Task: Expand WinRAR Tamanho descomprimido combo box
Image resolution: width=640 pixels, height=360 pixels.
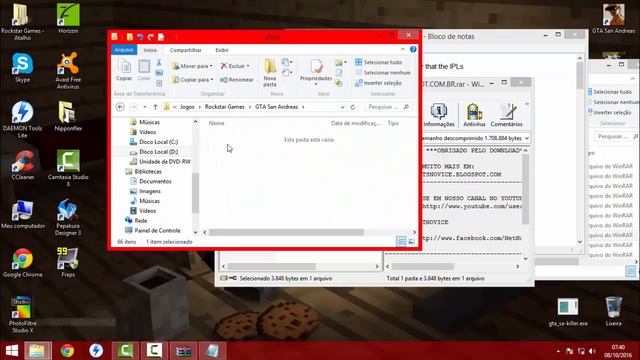Action: (527, 138)
